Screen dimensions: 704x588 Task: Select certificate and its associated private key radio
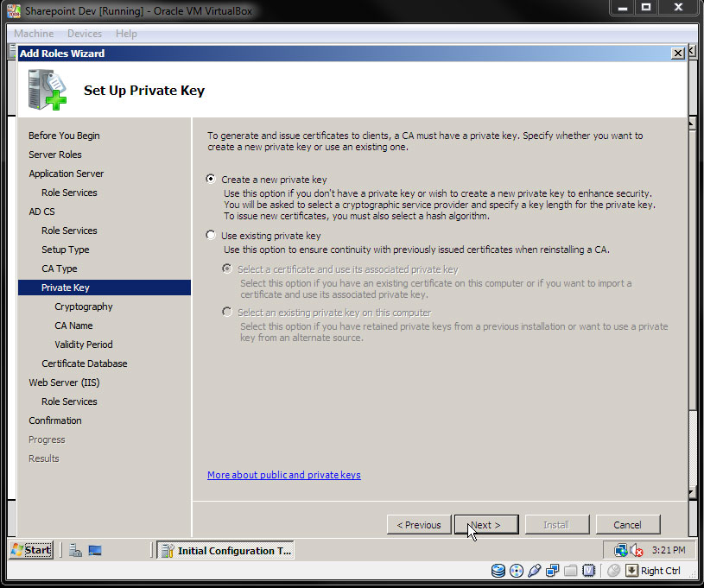(x=227, y=269)
